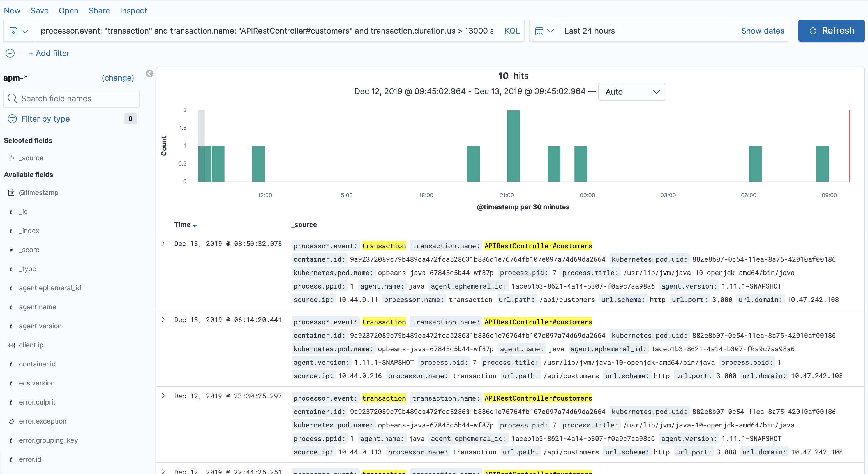Click the Refresh button
The height and width of the screenshot is (474, 868).
(x=831, y=31)
